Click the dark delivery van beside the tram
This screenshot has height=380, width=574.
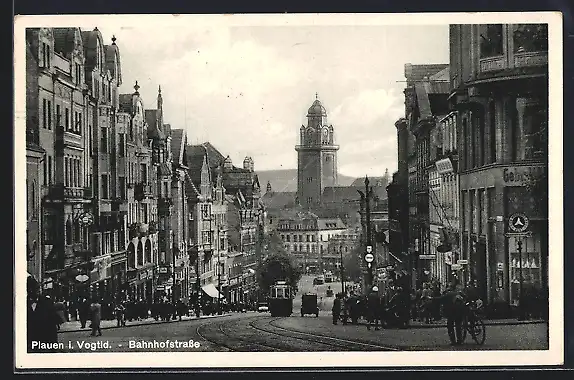310,305
